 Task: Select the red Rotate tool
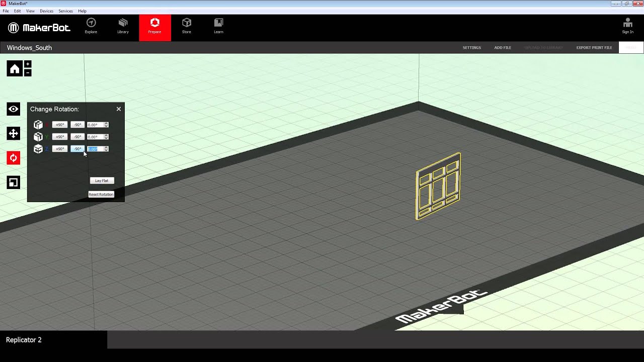click(x=14, y=158)
